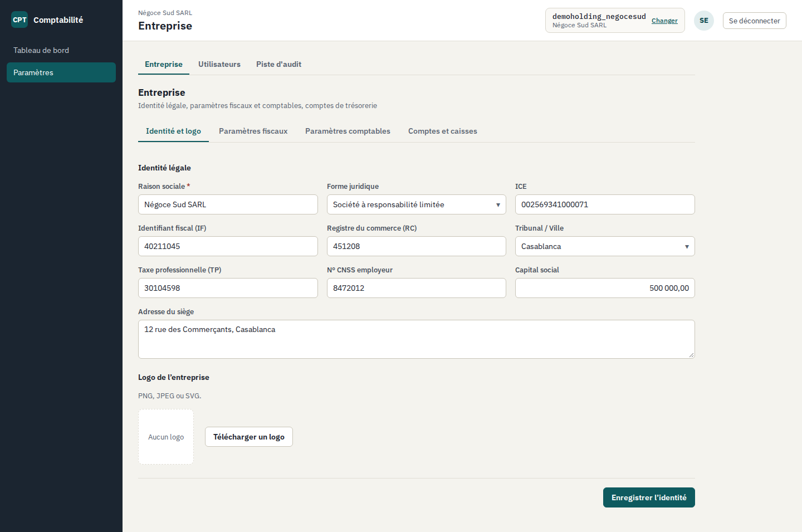802x532 pixels.
Task: Click the Comptabilité app title
Action: 58,20
